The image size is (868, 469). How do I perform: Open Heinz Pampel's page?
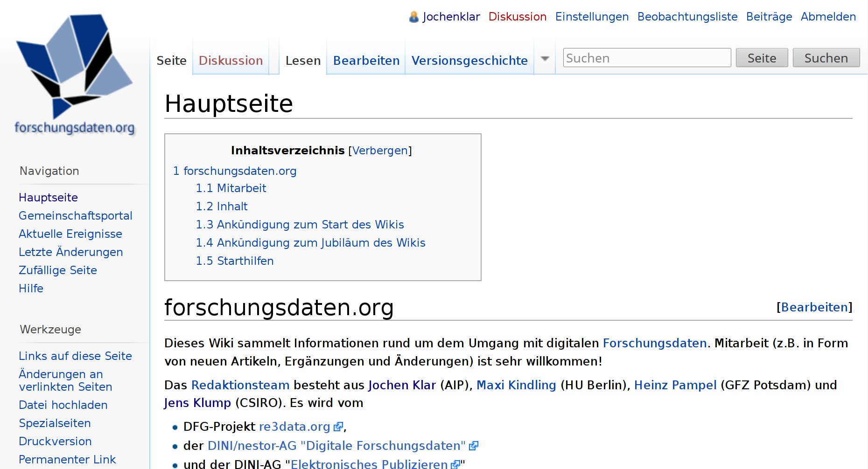(675, 385)
